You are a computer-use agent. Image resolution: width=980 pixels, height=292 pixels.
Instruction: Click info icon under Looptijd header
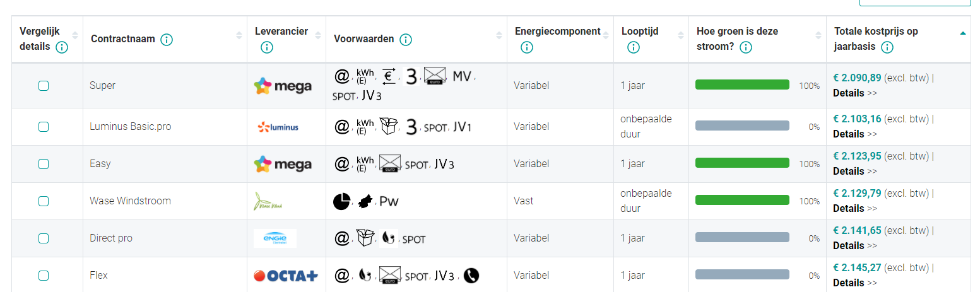pos(634,48)
